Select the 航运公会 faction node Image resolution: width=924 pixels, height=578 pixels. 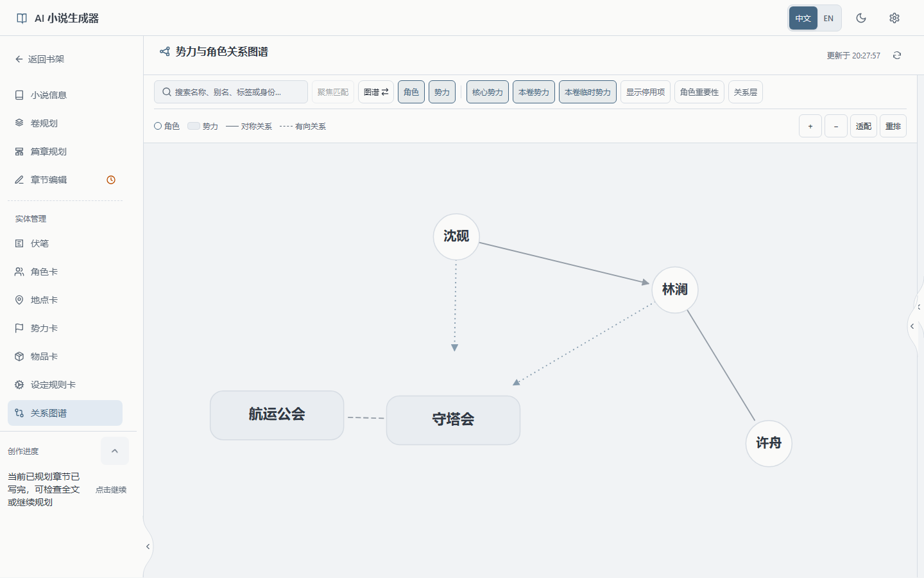pos(277,415)
